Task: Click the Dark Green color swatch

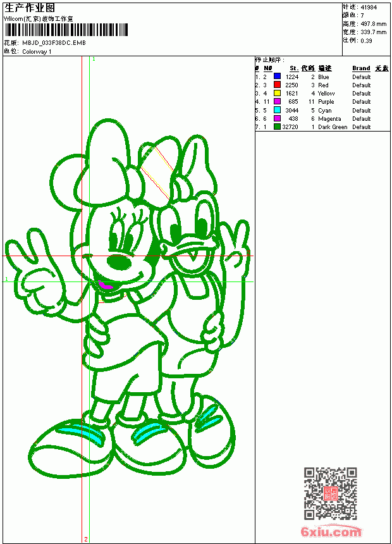Action: [x=277, y=127]
